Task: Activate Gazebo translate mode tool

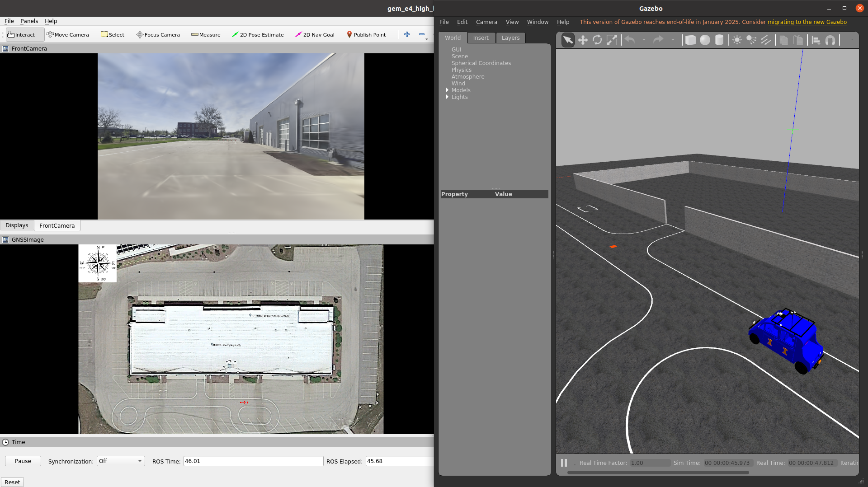Action: pyautogui.click(x=583, y=40)
